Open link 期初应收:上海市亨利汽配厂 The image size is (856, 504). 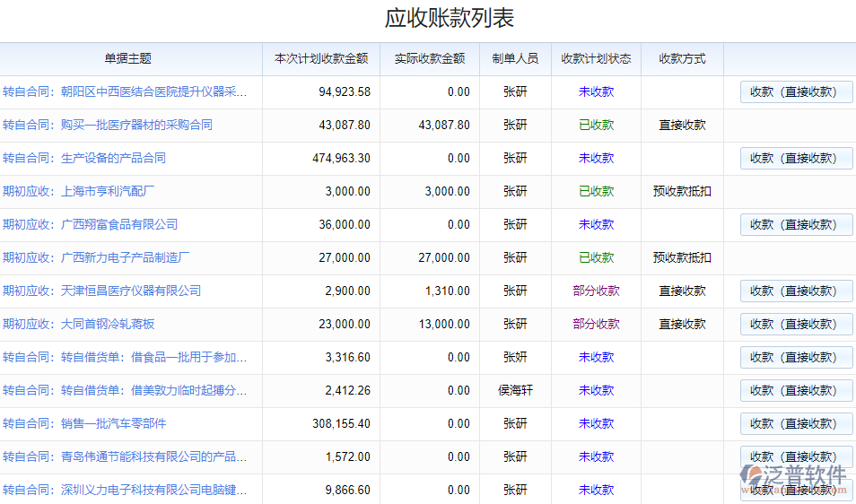(x=79, y=191)
